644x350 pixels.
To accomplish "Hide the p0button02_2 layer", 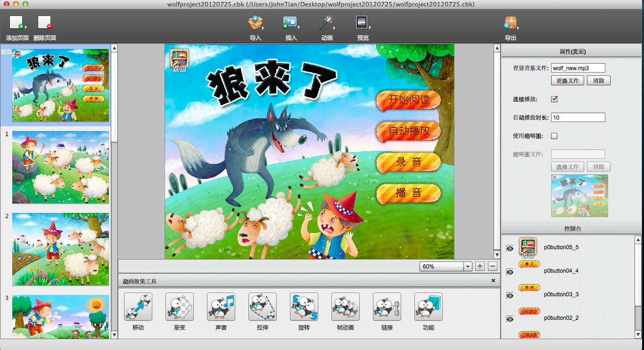I will point(510,319).
